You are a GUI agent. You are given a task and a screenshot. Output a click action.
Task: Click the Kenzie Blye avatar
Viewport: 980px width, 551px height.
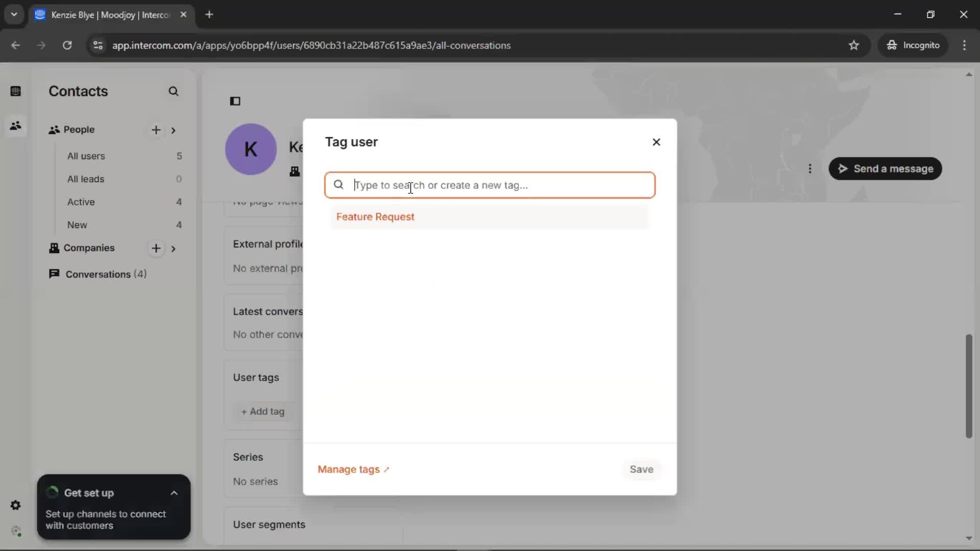[x=251, y=149]
